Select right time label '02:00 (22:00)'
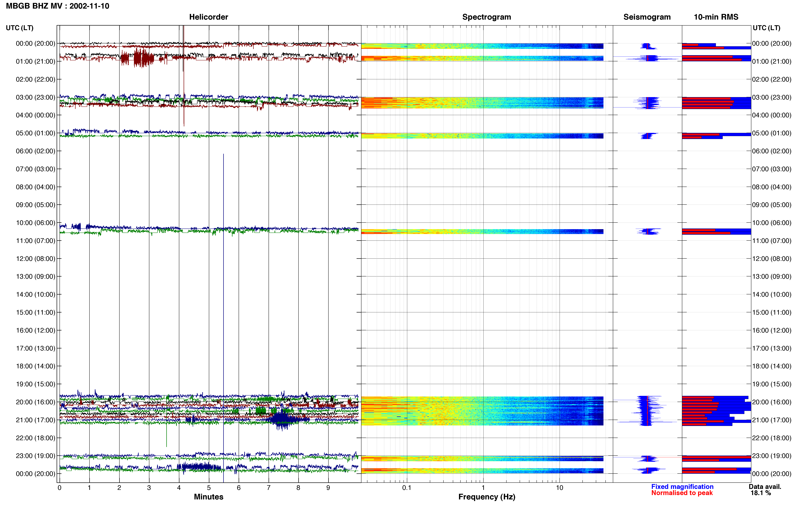812x508 pixels. 772,80
